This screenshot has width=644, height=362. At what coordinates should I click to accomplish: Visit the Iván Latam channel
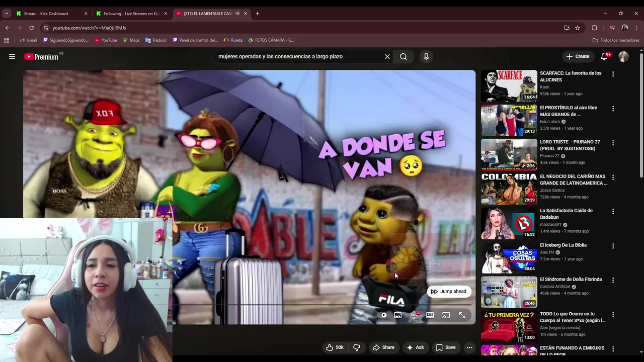(x=550, y=122)
